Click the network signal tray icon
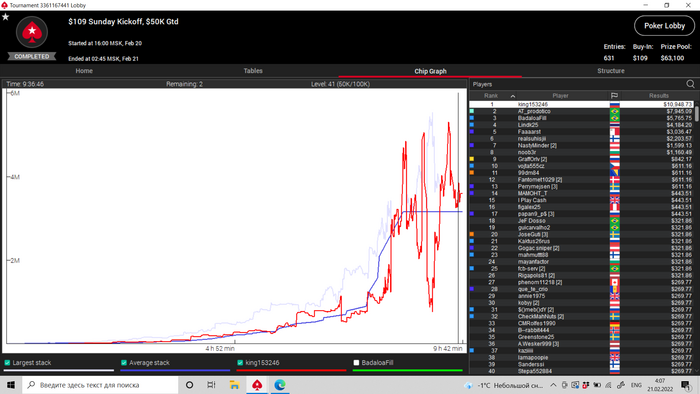 608,385
